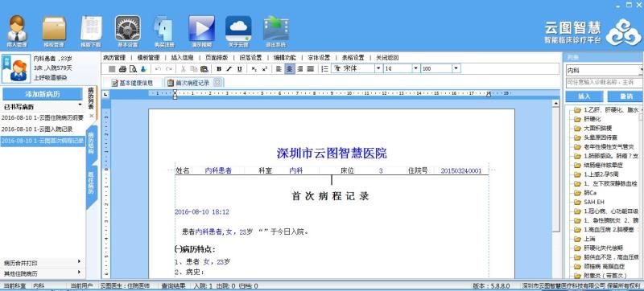
Task: Select the 病历结构 vertical tab
Action: click(x=91, y=142)
